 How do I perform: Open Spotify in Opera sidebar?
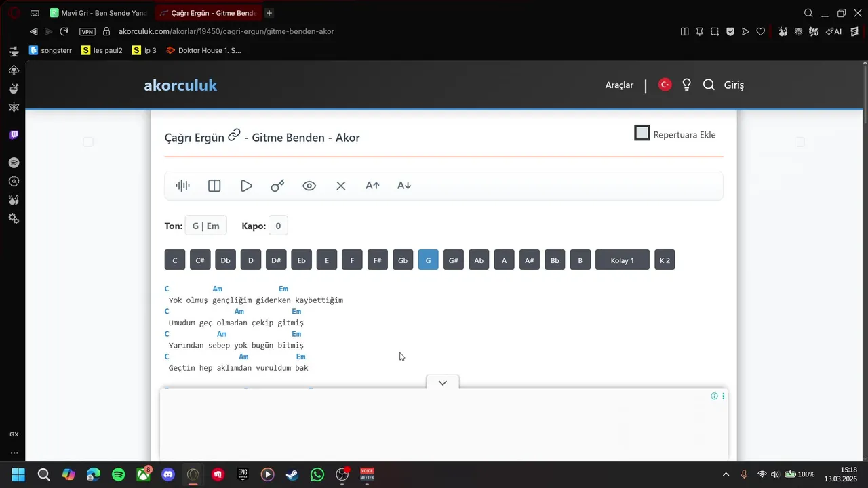point(14,163)
